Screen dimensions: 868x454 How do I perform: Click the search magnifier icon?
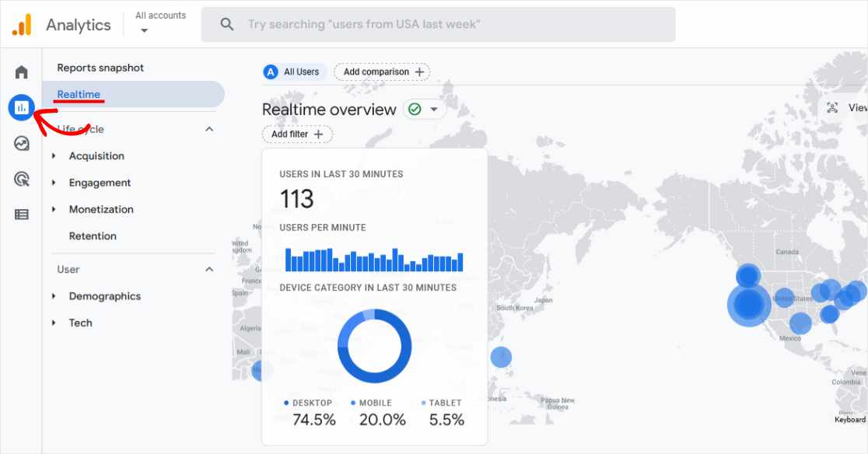tap(226, 24)
